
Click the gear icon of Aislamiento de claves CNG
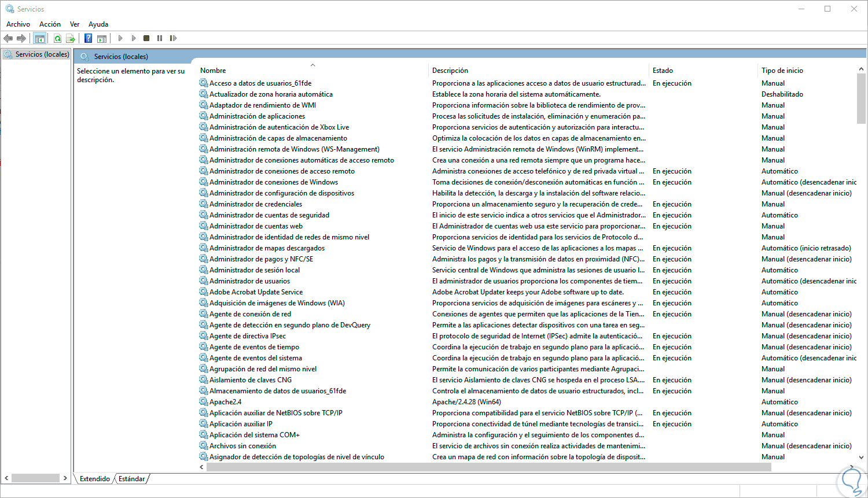(204, 379)
